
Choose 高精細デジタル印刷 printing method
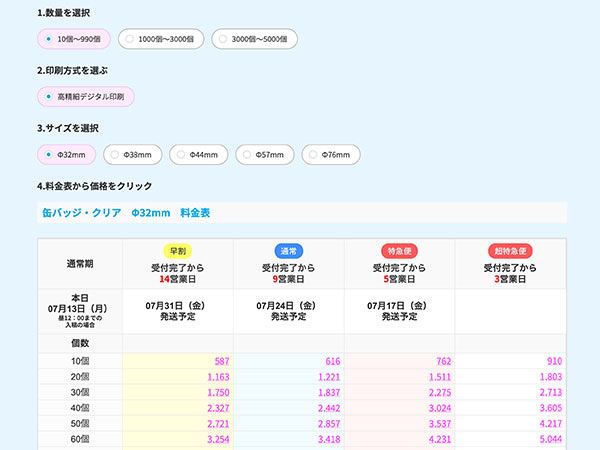(x=86, y=97)
